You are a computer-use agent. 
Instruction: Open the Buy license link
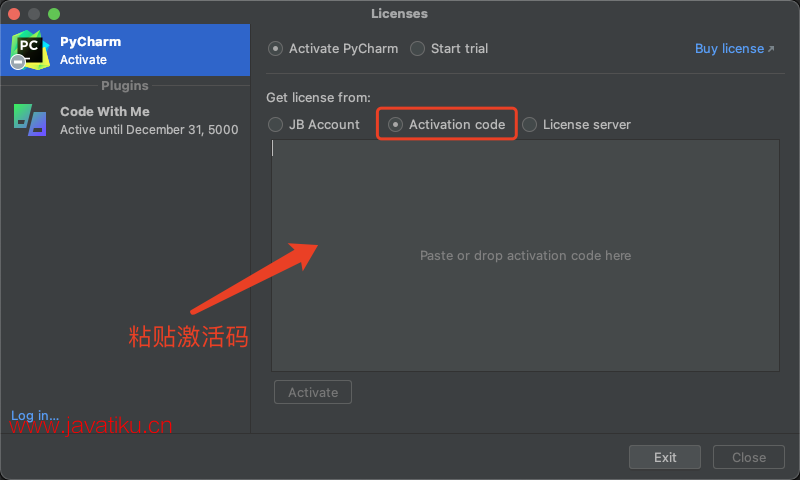click(729, 49)
